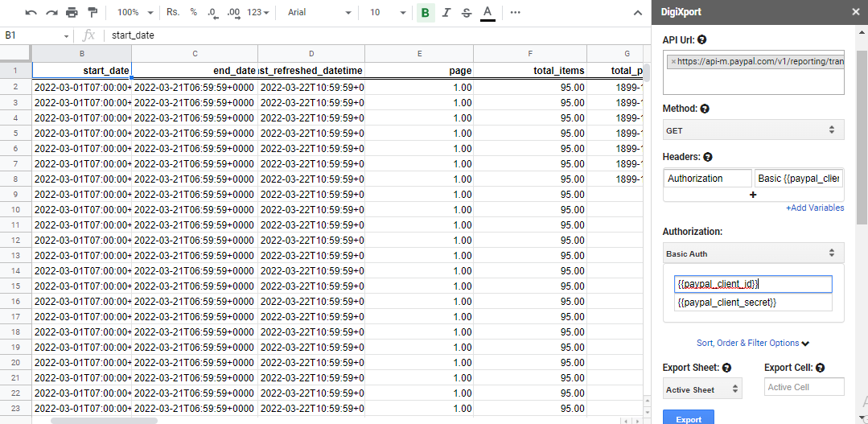Image resolution: width=868 pixels, height=424 pixels.
Task: Redo the last action
Action: point(51,12)
